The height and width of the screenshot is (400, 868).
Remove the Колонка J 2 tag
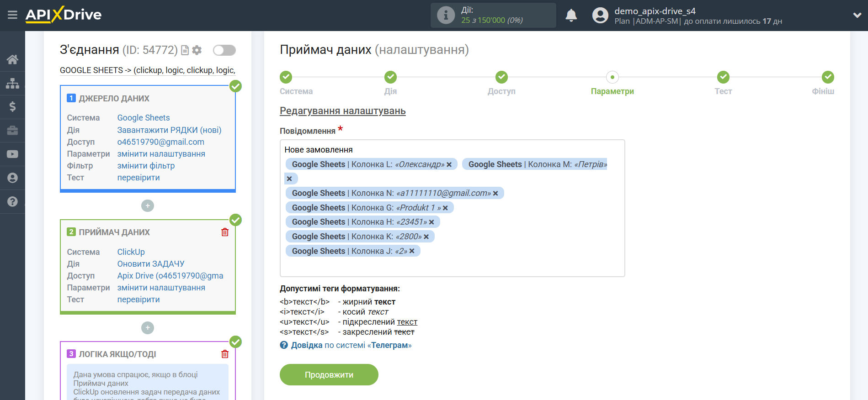click(x=412, y=251)
